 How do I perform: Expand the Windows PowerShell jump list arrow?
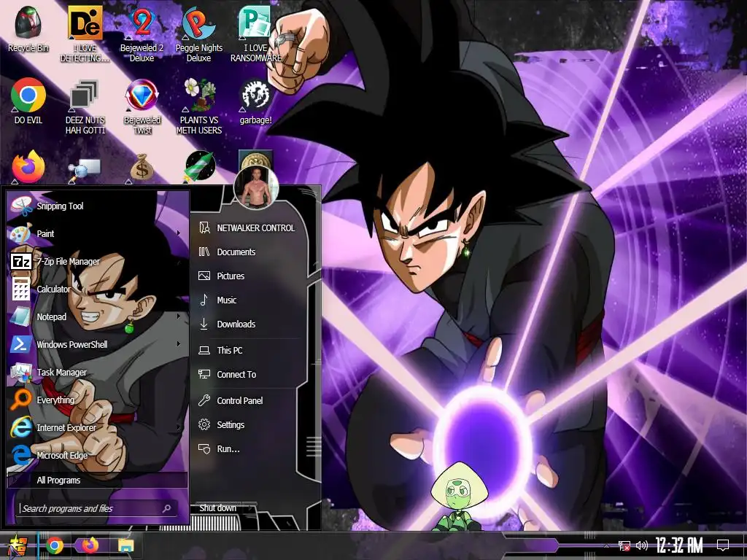(179, 344)
